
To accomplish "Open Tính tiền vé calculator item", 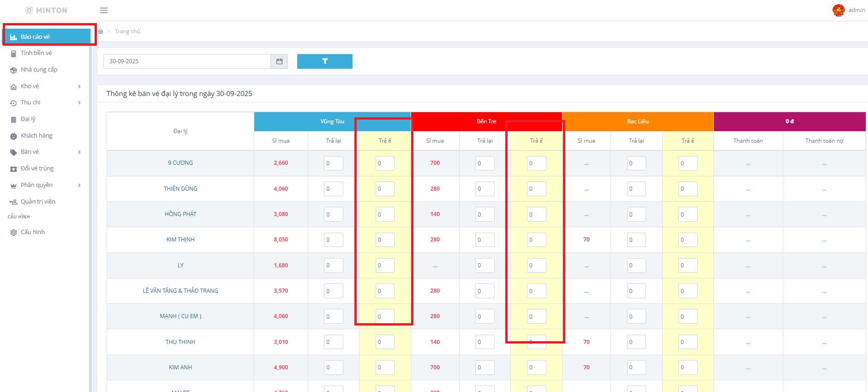I will click(36, 53).
